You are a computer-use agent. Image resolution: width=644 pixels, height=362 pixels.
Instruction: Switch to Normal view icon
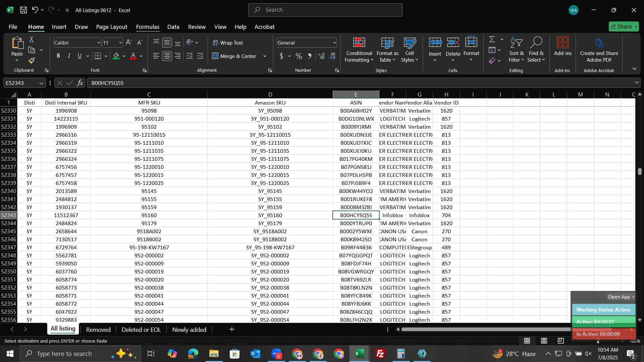527,341
